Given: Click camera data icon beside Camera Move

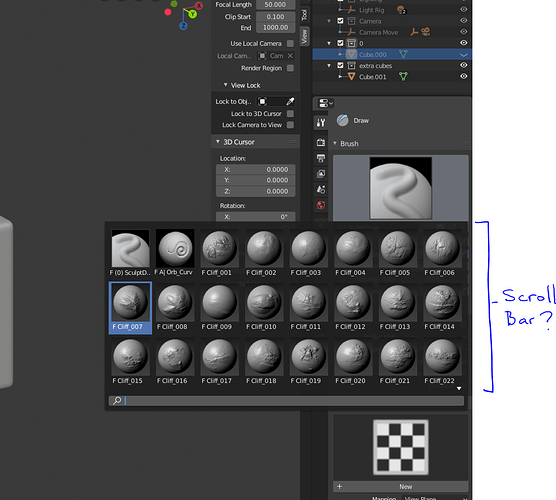Looking at the screenshot, I should tap(426, 32).
